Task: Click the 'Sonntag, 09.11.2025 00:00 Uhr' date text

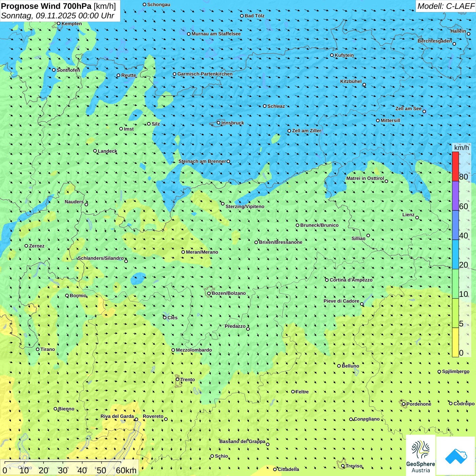Action: coord(57,16)
